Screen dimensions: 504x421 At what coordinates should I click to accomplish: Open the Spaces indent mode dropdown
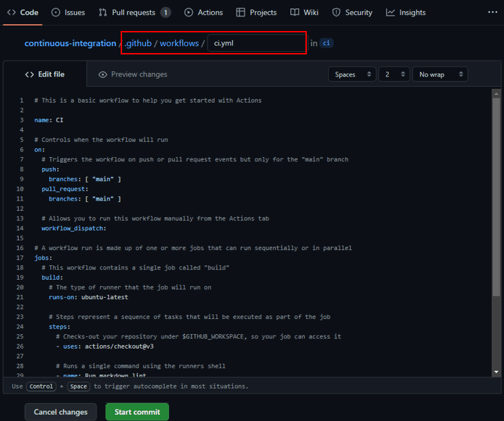(x=352, y=74)
